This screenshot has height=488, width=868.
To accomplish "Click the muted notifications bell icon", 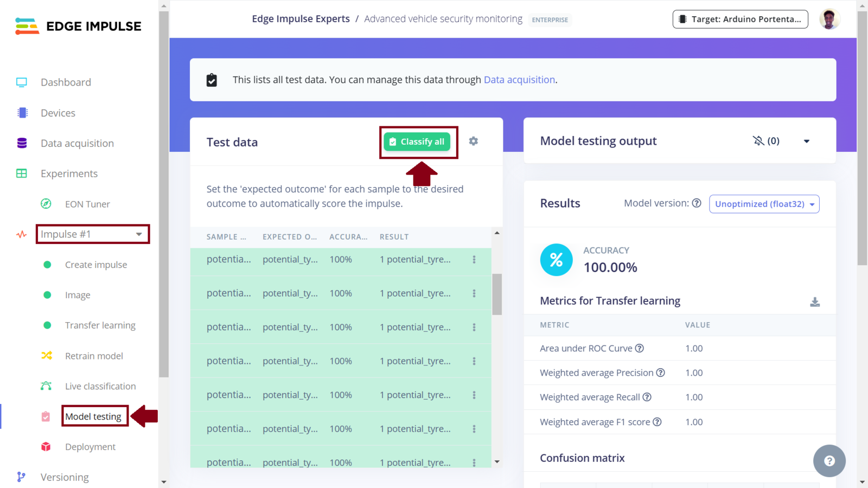I will 758,141.
